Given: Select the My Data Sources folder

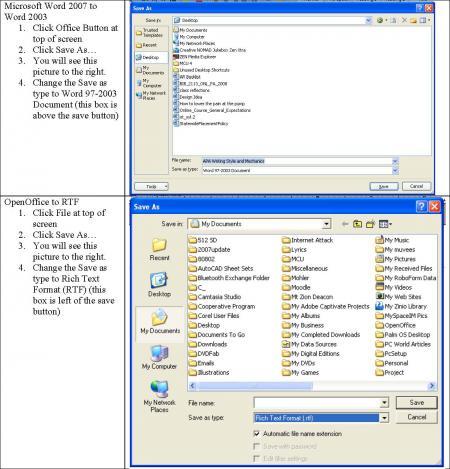Looking at the screenshot, I should click(309, 344).
